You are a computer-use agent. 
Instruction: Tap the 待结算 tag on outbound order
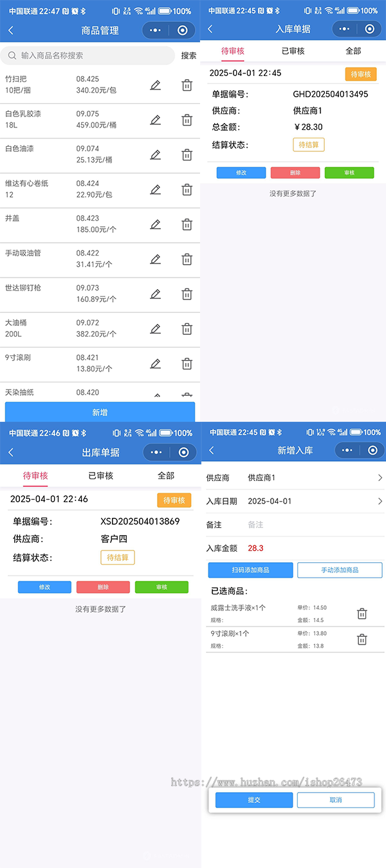point(118,558)
